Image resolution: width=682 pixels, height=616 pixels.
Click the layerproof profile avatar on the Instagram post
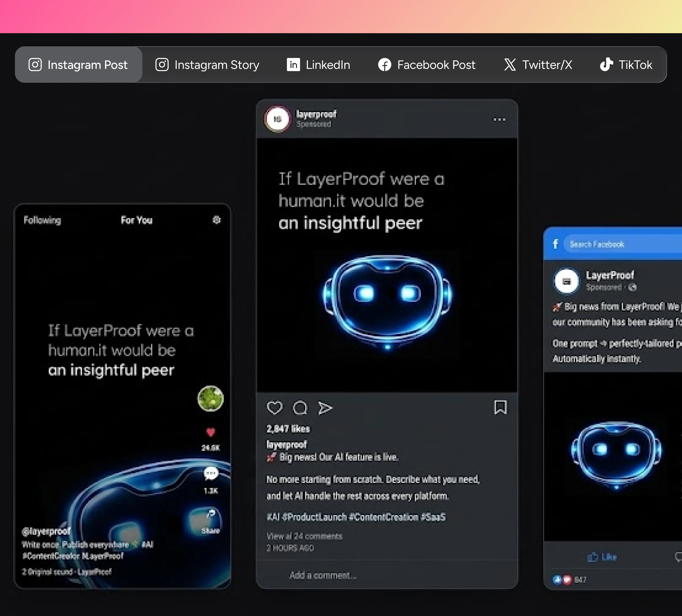(x=277, y=119)
